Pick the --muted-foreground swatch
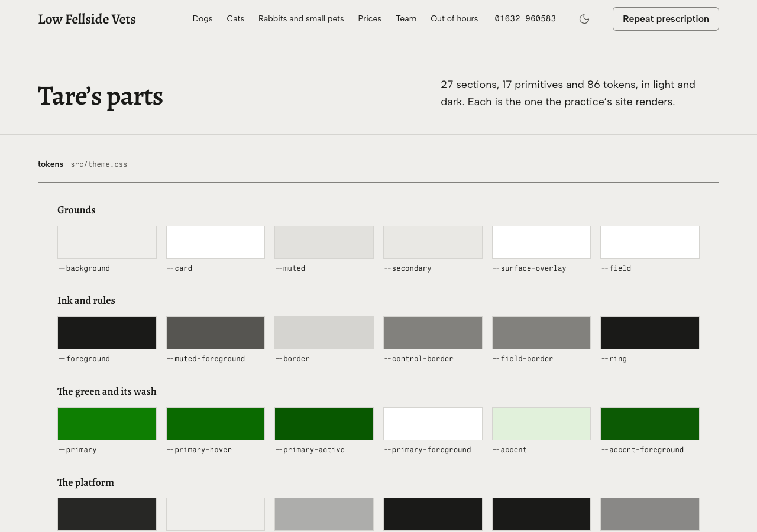757x532 pixels. point(215,333)
